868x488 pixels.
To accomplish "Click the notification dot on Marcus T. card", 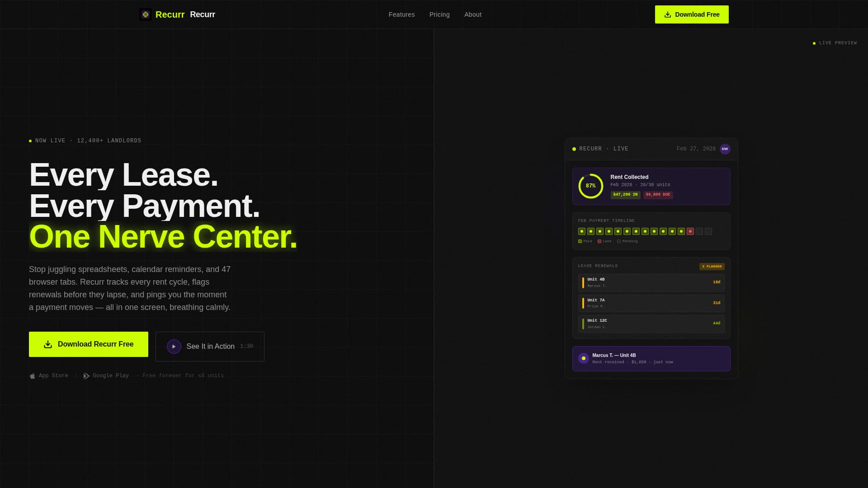I will point(583,358).
